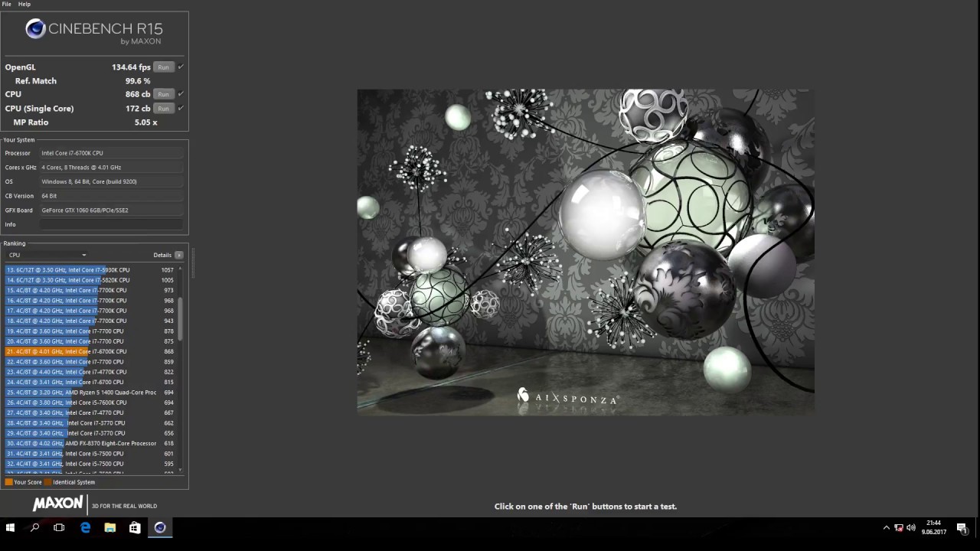
Task: Select ranking row 15 i7-7700K scoring 973
Action: pyautogui.click(x=90, y=290)
